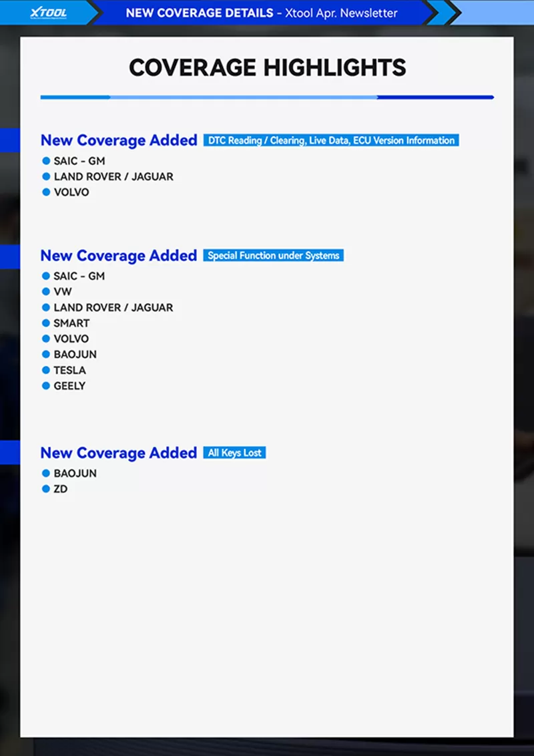The width and height of the screenshot is (534, 756).
Task: Open SAIC - GM under Special Function
Action: pos(79,276)
